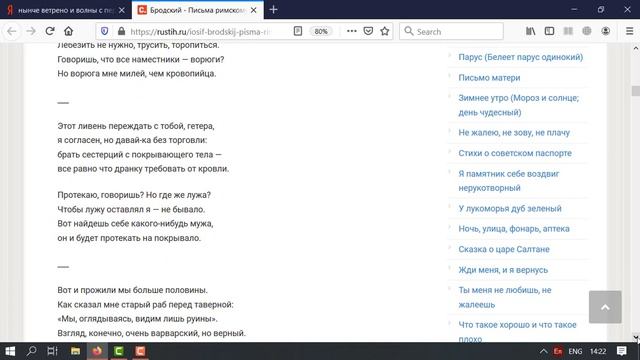640x360 pixels.
Task: Open tracking protection shield info
Action: click(104, 31)
